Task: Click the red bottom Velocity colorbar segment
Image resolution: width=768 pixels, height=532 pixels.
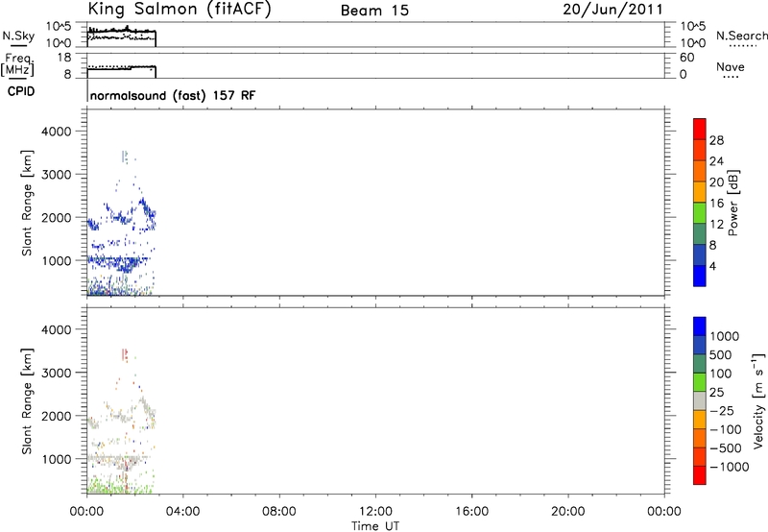Action: pos(700,475)
